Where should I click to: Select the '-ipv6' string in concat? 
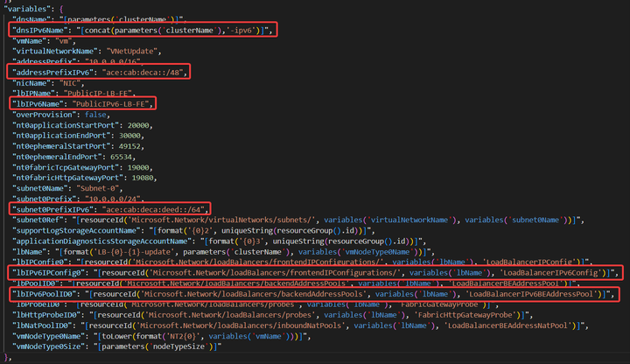tap(242, 30)
